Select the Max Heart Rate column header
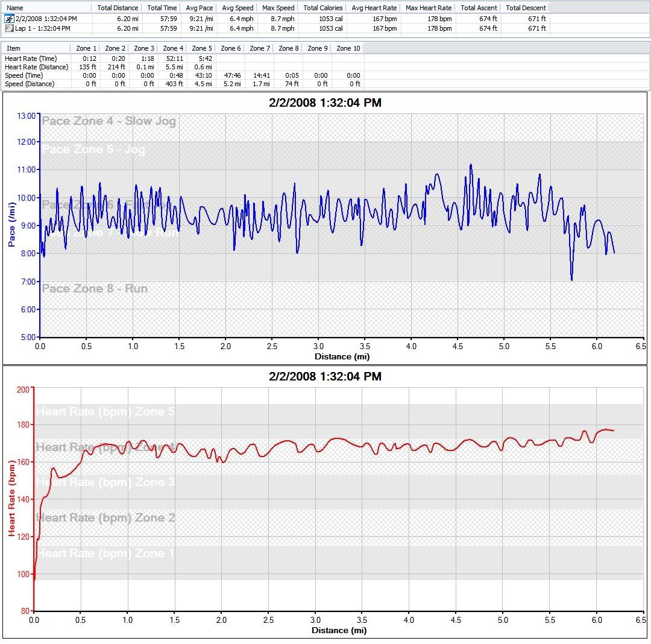The image size is (651, 644). [428, 8]
